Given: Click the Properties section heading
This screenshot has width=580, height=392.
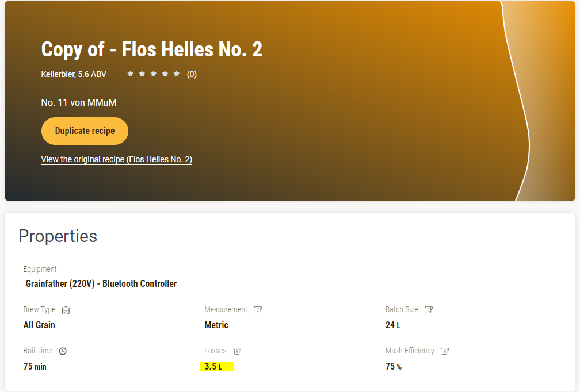Looking at the screenshot, I should [58, 236].
